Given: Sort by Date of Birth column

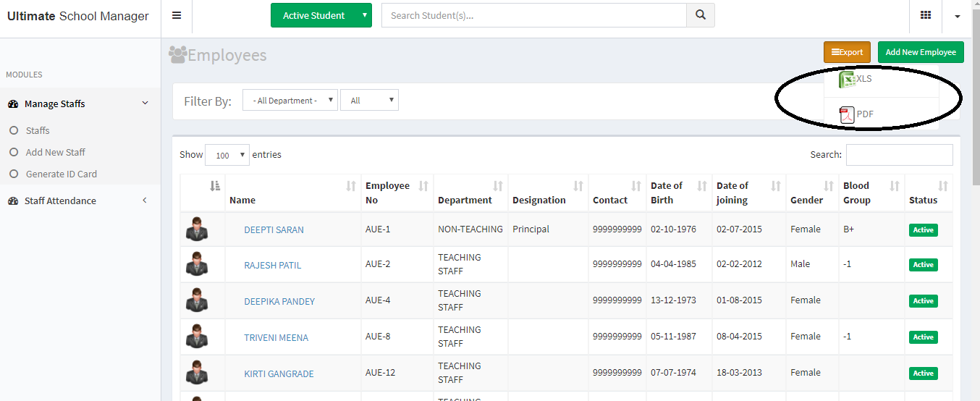Looking at the screenshot, I should (679, 193).
